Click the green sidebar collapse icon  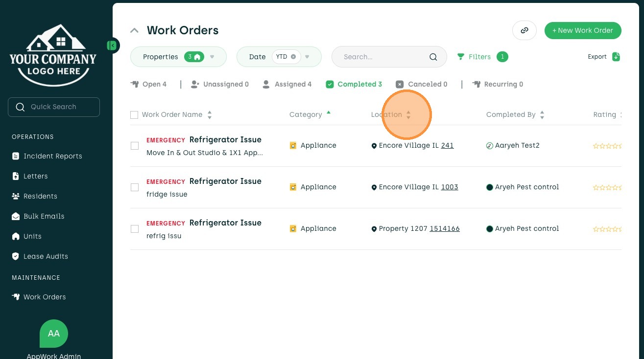pos(113,45)
